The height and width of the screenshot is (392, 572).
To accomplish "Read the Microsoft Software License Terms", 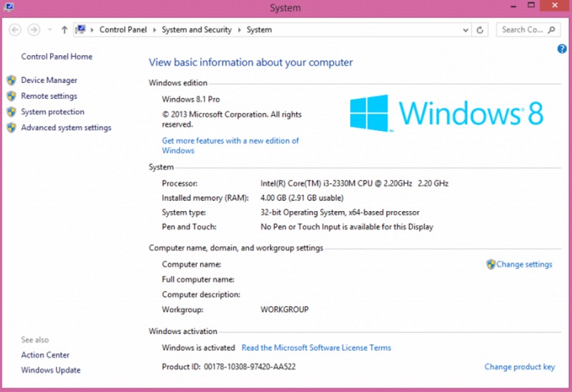I will click(x=316, y=348).
